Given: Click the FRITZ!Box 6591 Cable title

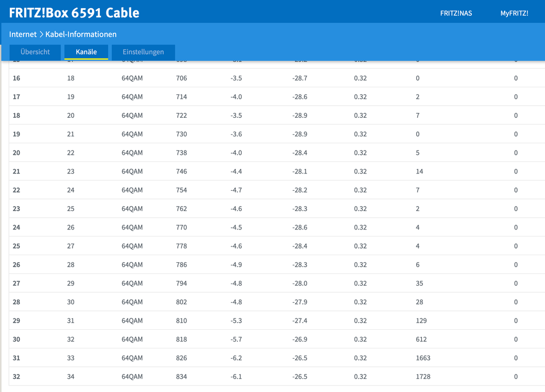Looking at the screenshot, I should coord(74,13).
